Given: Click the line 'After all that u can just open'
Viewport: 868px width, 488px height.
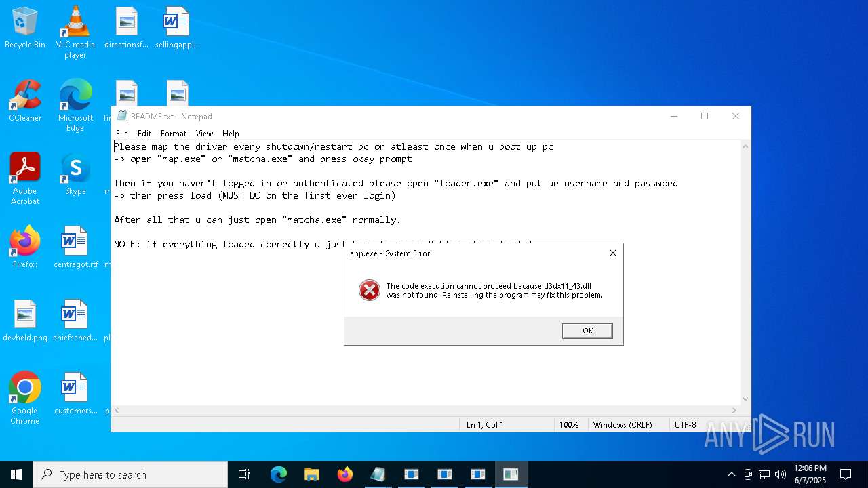Looking at the screenshot, I should pyautogui.click(x=258, y=220).
